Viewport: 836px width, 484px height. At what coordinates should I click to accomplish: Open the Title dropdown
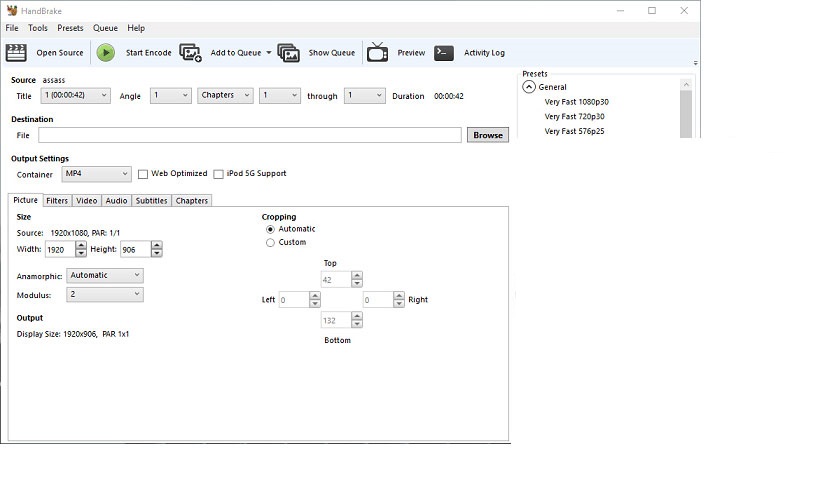(76, 95)
